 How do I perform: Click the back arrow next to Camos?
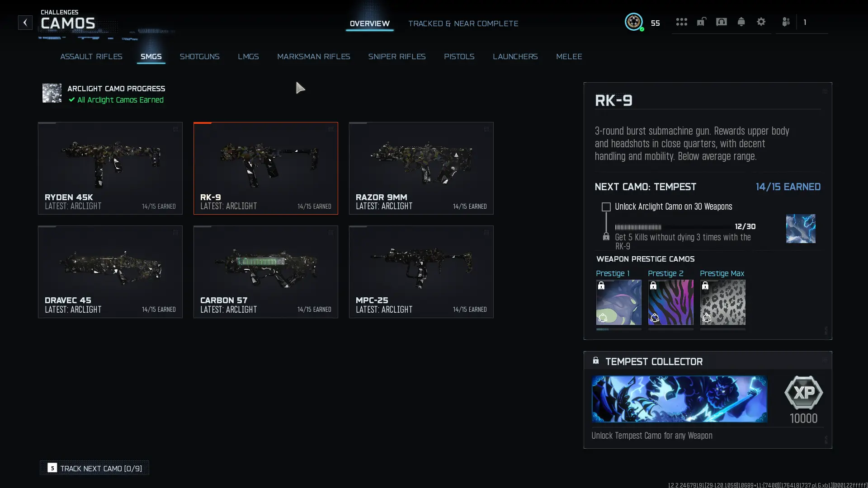tap(25, 22)
